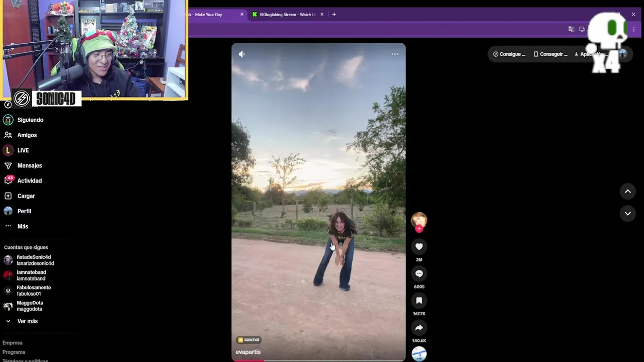Viewport: 644px width, 362px height.
Task: Open the Perfil avatar icon
Action: point(8,211)
